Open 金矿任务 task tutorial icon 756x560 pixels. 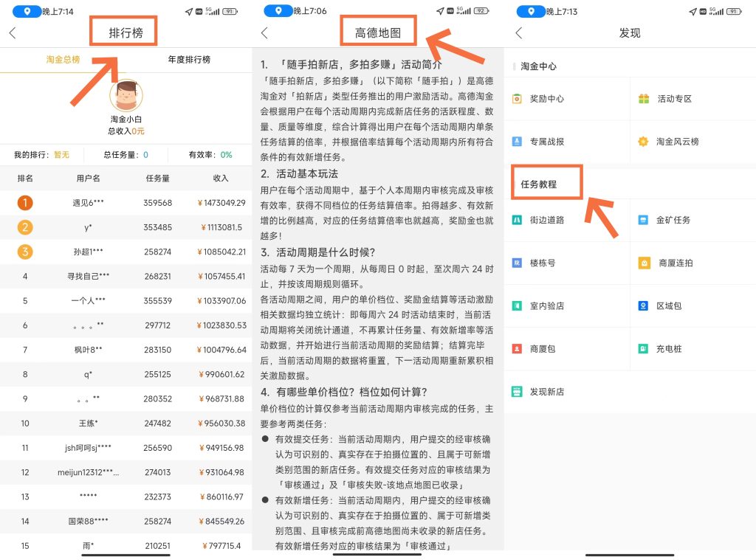pyautogui.click(x=643, y=220)
